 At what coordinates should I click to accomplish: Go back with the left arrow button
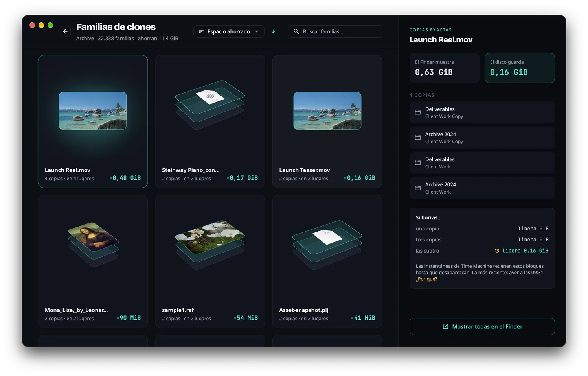pos(65,31)
